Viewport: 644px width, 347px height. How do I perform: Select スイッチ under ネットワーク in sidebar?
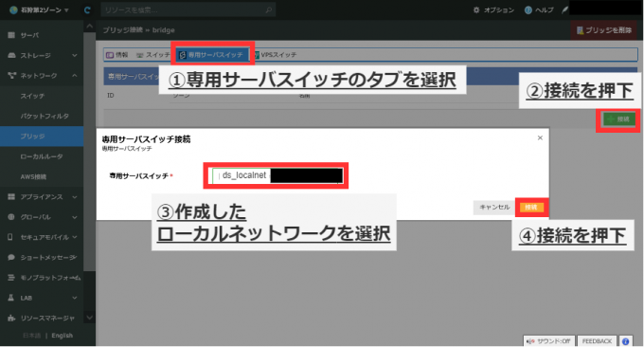tap(42, 96)
